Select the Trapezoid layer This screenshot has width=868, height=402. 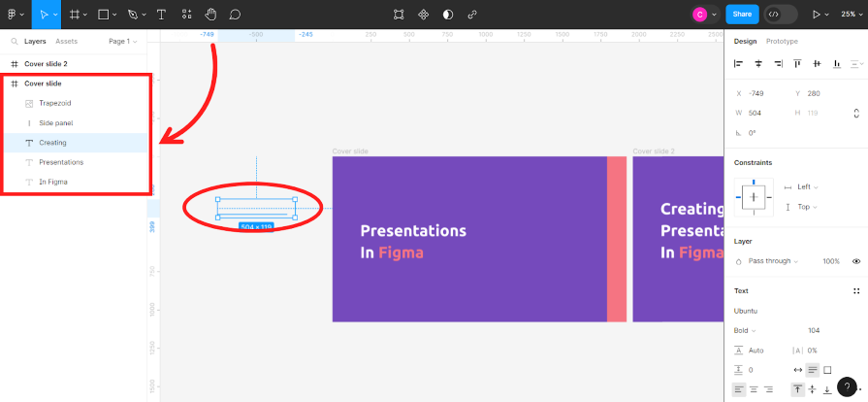pos(55,103)
